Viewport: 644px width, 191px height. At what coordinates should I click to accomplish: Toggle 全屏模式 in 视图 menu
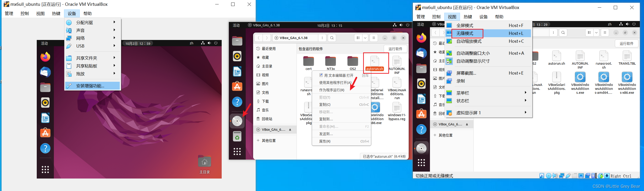(488, 25)
